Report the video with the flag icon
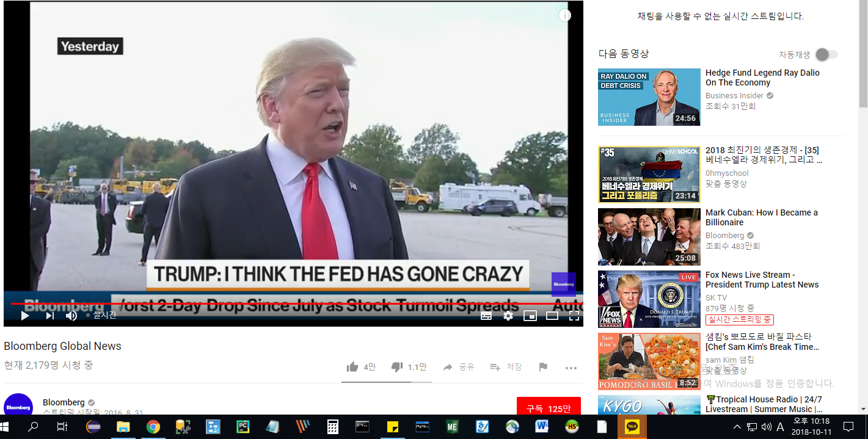868x439 pixels. 543,367
